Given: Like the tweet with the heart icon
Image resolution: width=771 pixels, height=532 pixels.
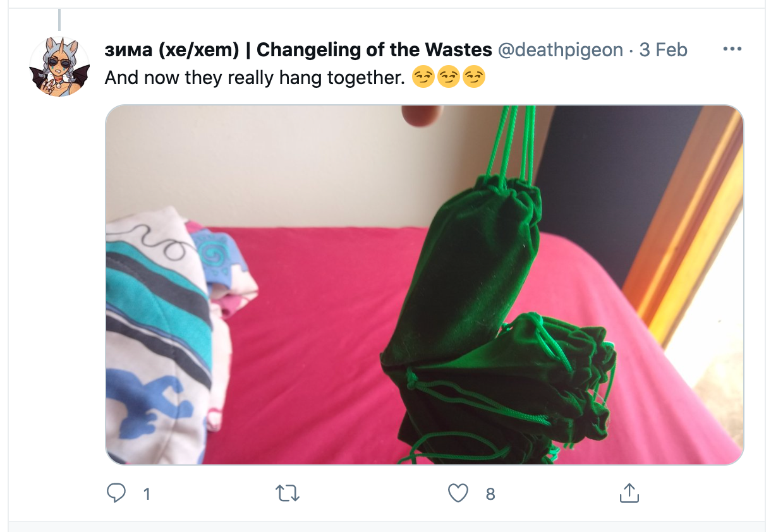Looking at the screenshot, I should [x=458, y=493].
